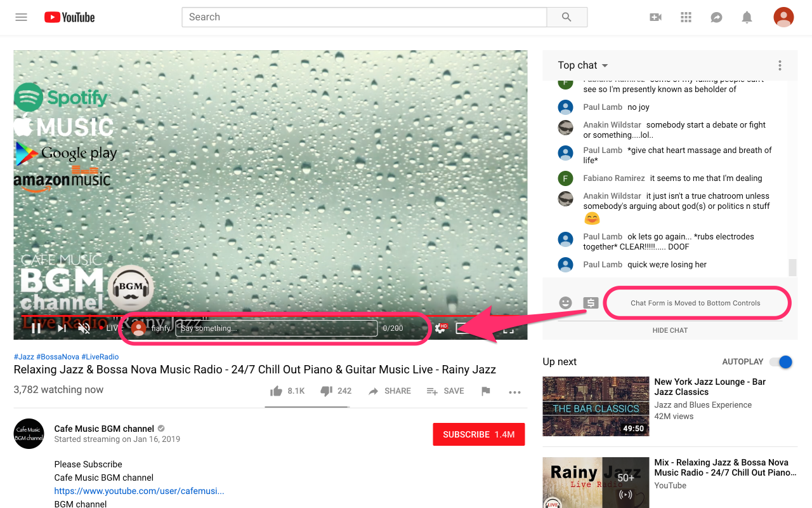Like the video with 8.1K likes
Viewport: 812px width, 508px height.
click(x=287, y=391)
